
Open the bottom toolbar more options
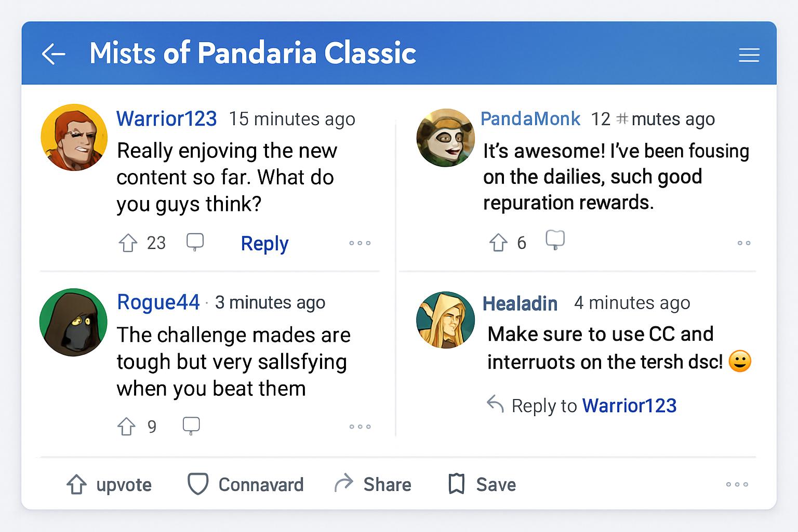(x=737, y=485)
